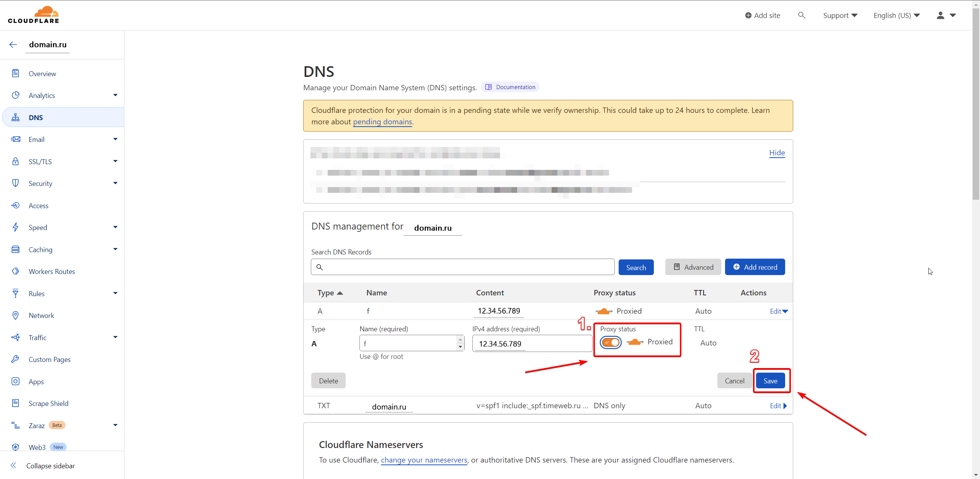Open the Overview sidebar item
This screenshot has width=980, height=479.
[42, 73]
